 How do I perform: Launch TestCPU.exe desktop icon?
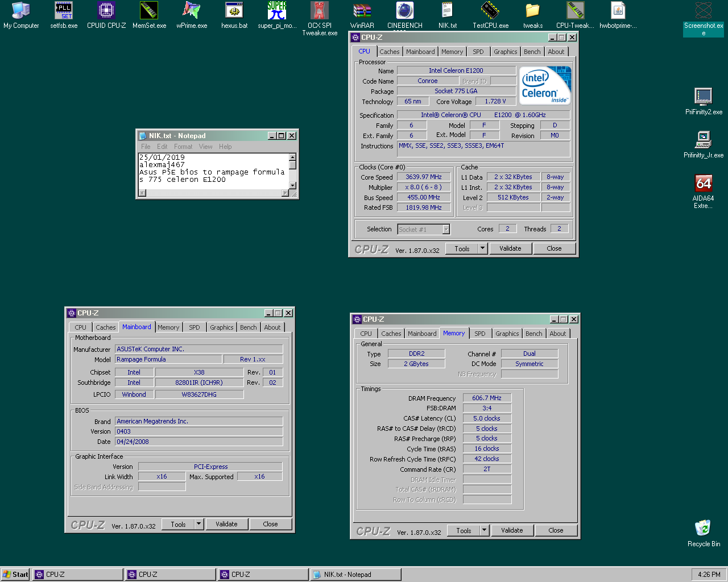click(x=490, y=15)
